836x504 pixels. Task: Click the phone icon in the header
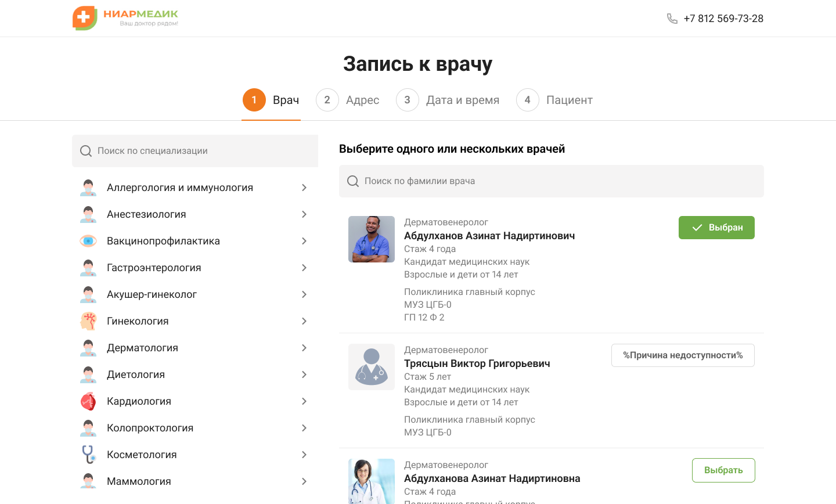point(672,19)
